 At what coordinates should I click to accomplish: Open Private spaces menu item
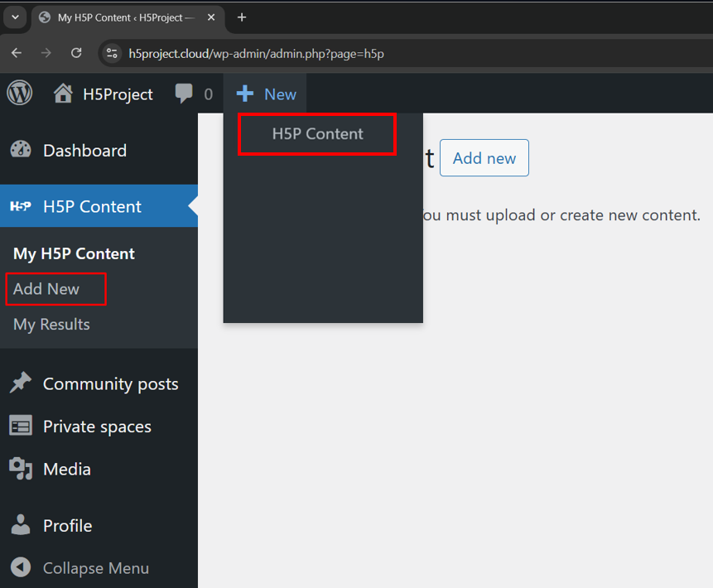pyautogui.click(x=99, y=427)
